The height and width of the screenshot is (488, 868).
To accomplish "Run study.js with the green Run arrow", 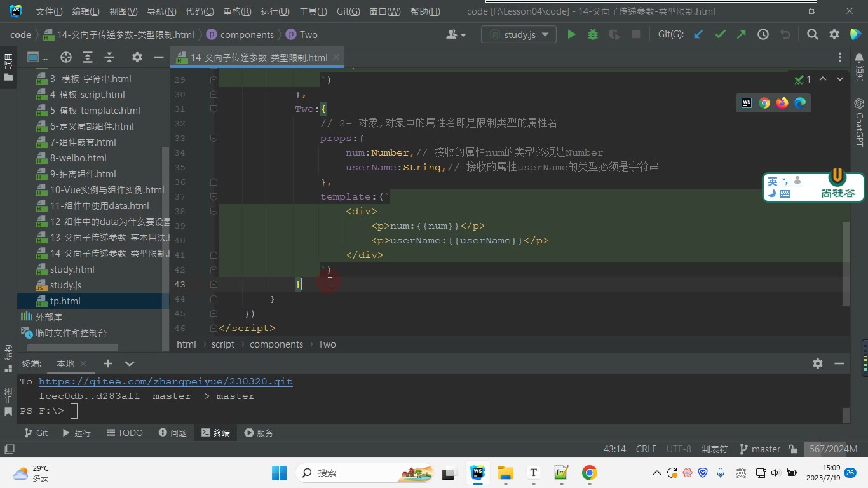I will pyautogui.click(x=571, y=35).
